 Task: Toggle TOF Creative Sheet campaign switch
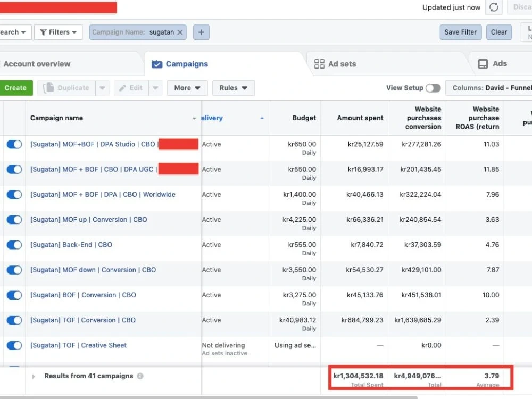coord(14,345)
